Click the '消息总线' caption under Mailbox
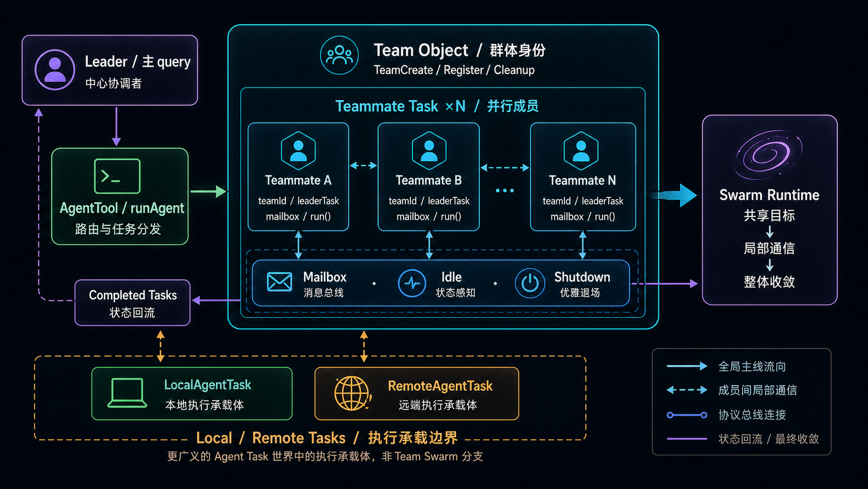Viewport: 868px width, 489px height. [x=323, y=293]
